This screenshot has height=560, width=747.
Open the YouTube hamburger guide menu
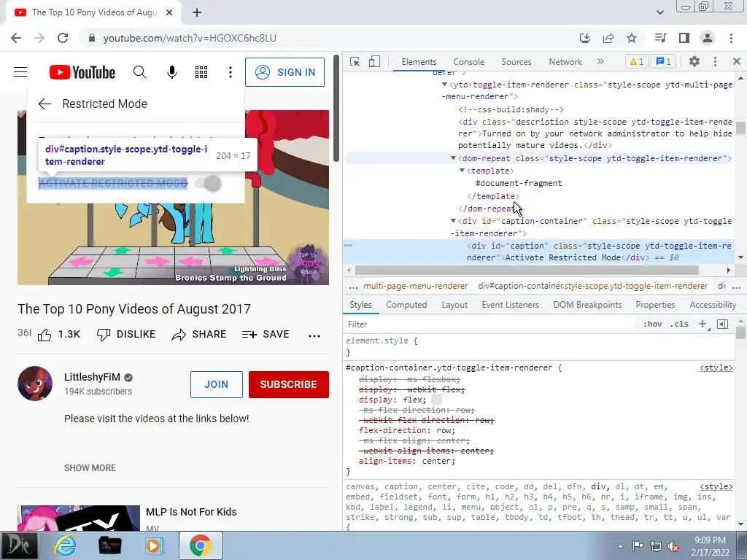[x=20, y=72]
